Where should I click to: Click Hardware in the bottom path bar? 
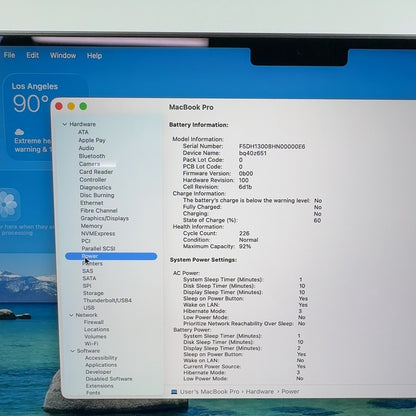tap(260, 392)
